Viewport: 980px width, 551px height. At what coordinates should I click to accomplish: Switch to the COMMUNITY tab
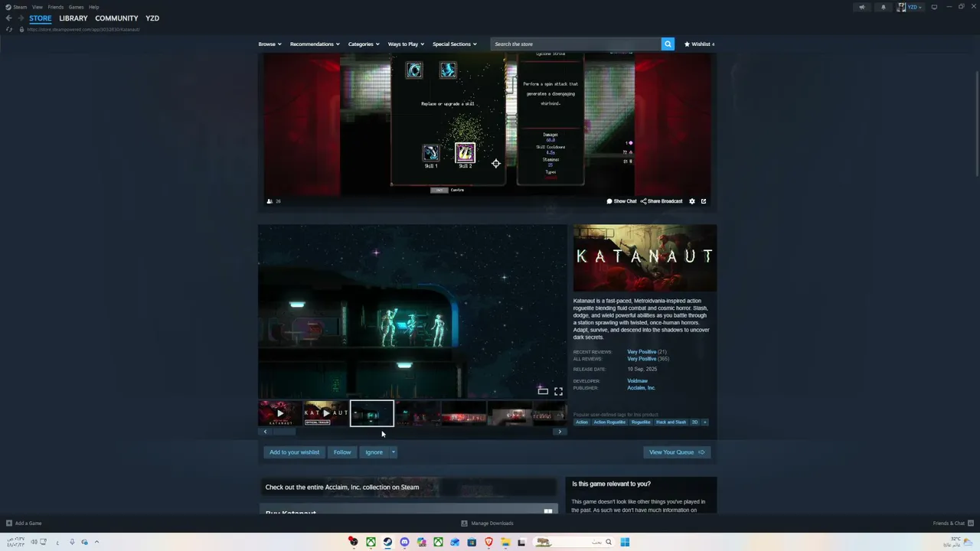116,18
